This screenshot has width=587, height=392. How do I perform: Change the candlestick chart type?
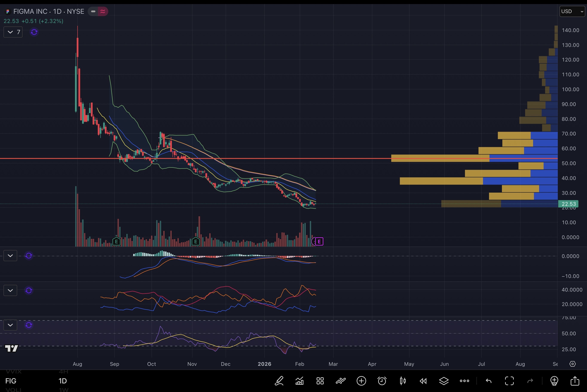(x=402, y=381)
